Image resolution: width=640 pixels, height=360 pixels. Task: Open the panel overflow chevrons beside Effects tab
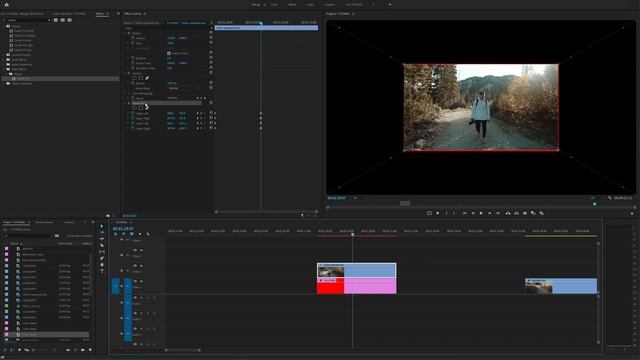pyautogui.click(x=118, y=14)
